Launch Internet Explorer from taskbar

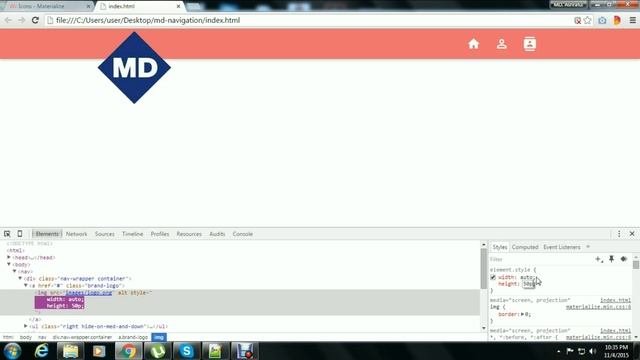pyautogui.click(x=41, y=351)
